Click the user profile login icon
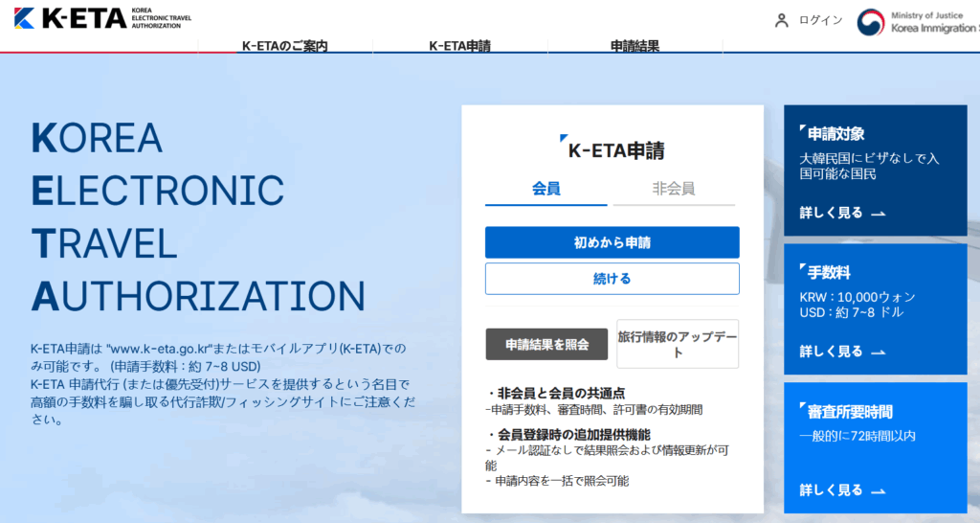The width and height of the screenshot is (980, 523). [x=781, y=21]
